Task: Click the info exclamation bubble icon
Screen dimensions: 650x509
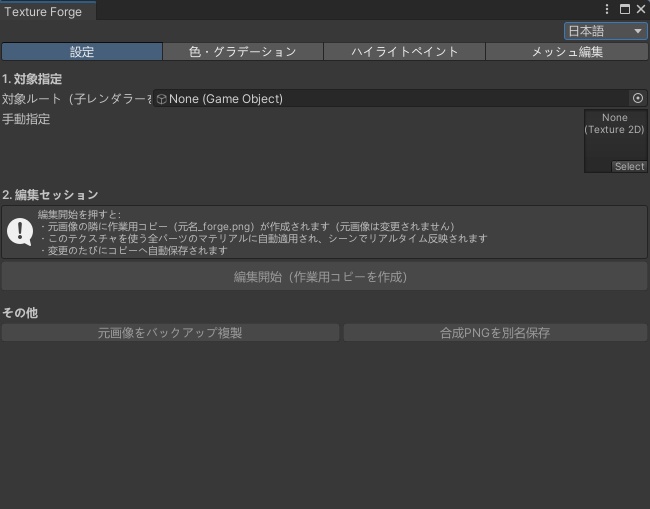Action: (20, 232)
